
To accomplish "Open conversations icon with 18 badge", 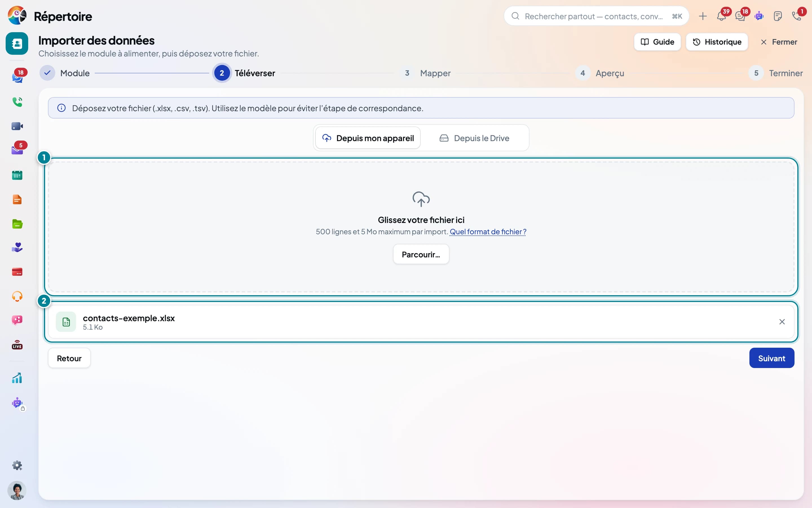I will pyautogui.click(x=741, y=16).
